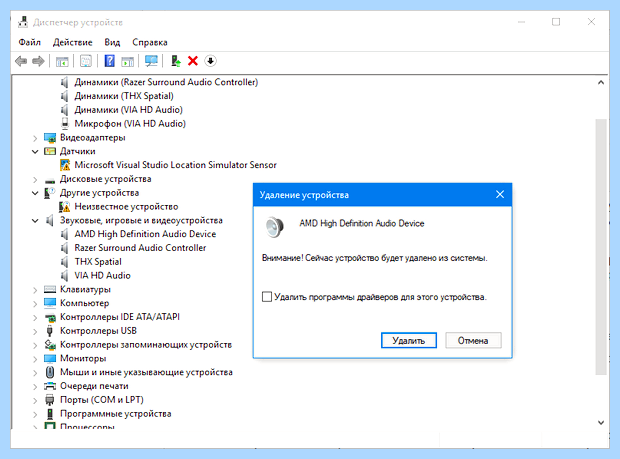Expand the Видеоадаптеры category
Viewport: 620px width, 459px height.
(35, 138)
